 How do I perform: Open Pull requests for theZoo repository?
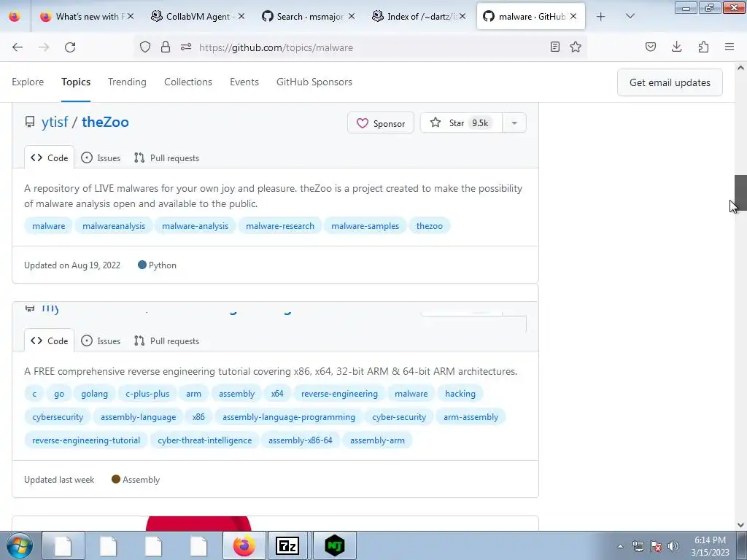(x=167, y=157)
